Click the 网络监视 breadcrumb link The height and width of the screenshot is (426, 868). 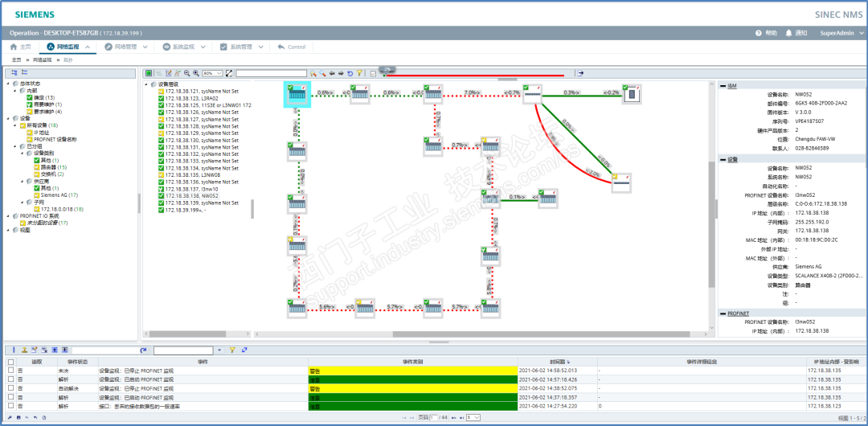point(42,59)
